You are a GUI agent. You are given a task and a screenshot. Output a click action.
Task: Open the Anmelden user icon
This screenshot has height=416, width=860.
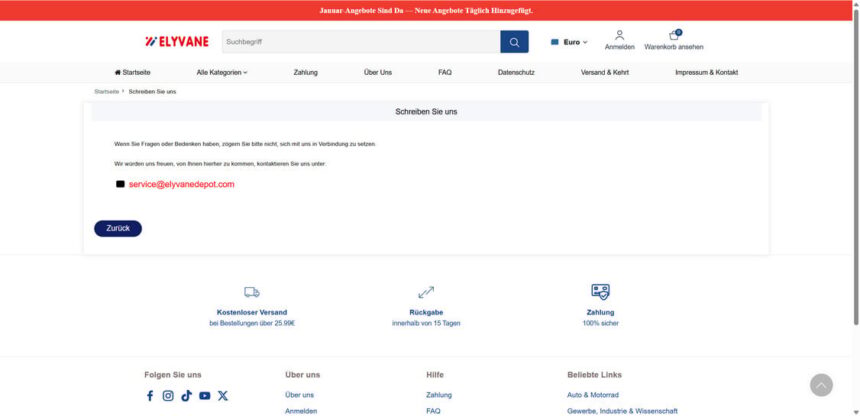point(619,35)
